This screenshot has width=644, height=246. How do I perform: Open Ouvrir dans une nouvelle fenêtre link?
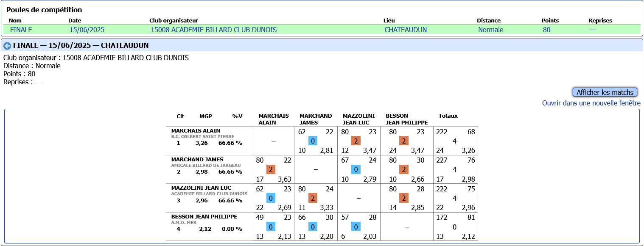(591, 103)
